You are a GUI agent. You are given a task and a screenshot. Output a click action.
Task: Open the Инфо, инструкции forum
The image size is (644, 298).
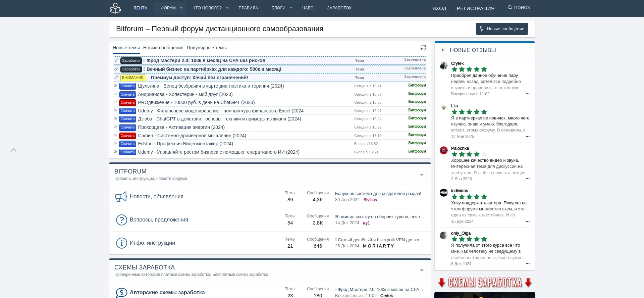click(x=152, y=243)
